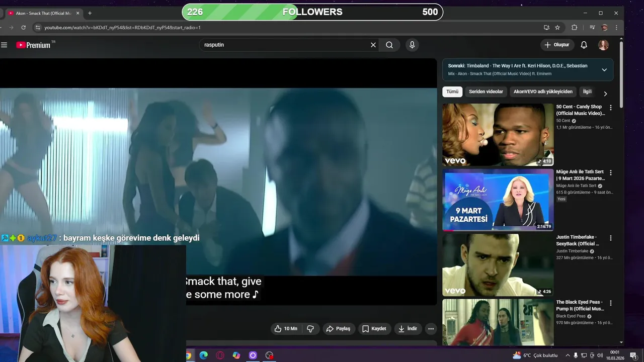Open options menu for Müge Anlı video
The width and height of the screenshot is (644, 362).
pos(611,172)
